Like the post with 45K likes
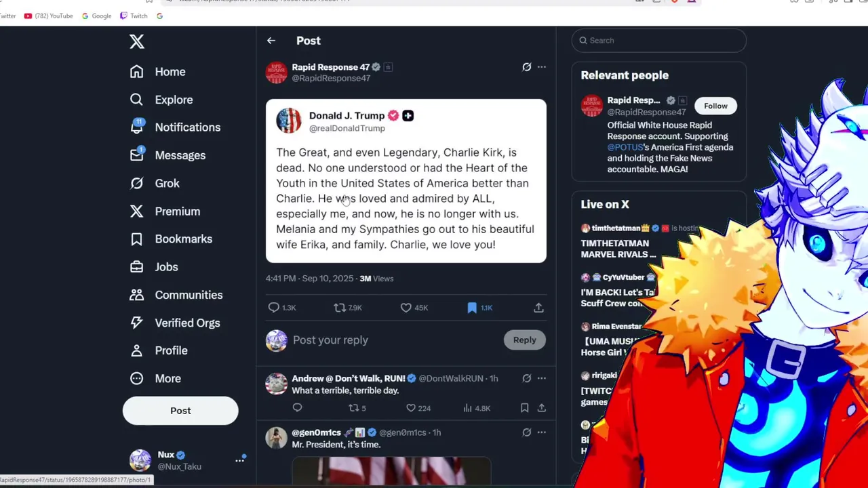The width and height of the screenshot is (868, 488). [x=406, y=308]
